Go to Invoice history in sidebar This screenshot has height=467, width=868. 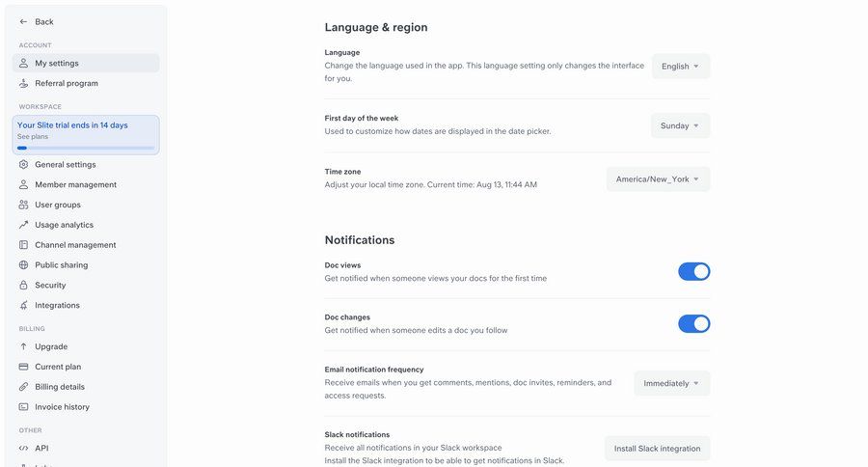pos(62,407)
